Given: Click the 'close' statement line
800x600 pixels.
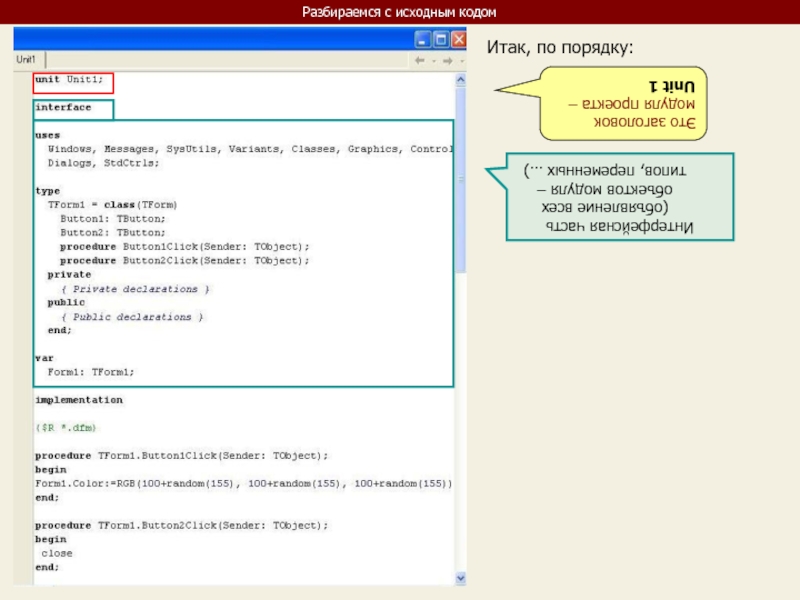Looking at the screenshot, I should point(57,553).
